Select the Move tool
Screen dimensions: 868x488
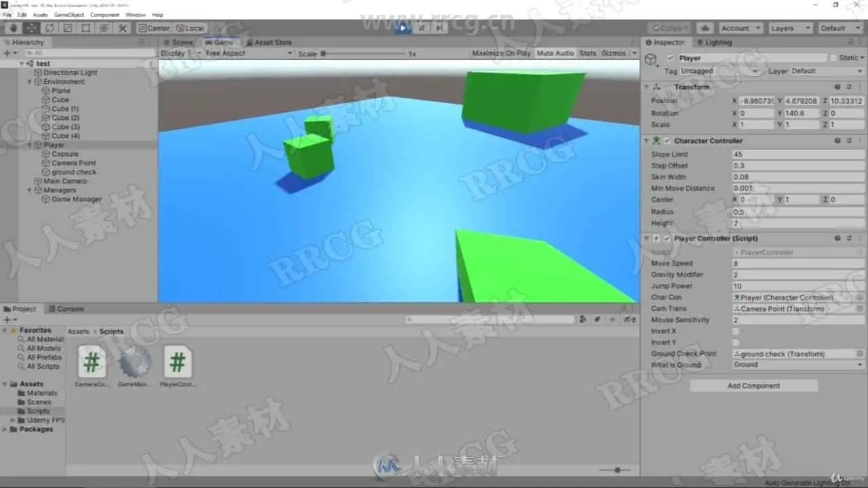[32, 28]
